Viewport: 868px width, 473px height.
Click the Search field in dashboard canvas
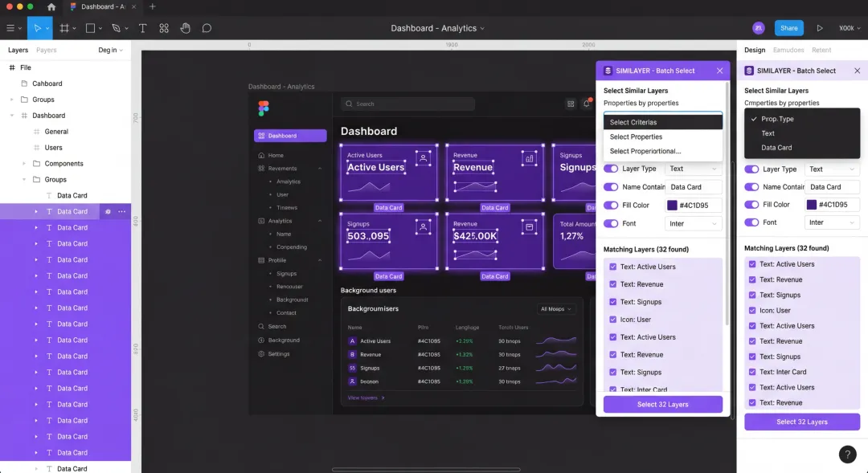pyautogui.click(x=407, y=104)
